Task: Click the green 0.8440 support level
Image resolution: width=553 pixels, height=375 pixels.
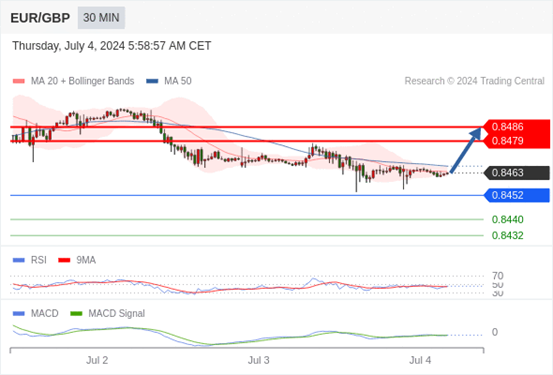Action: pyautogui.click(x=508, y=219)
